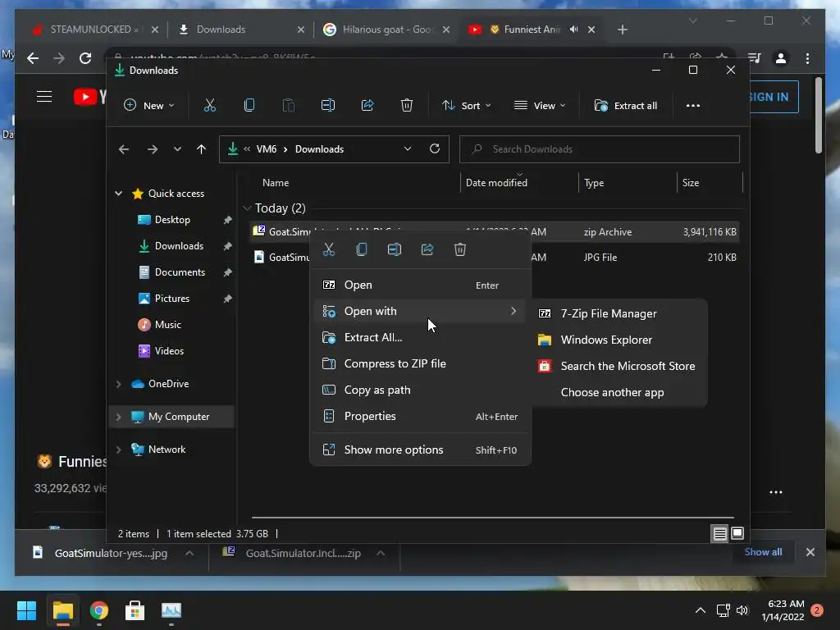Click the Copy icon in Explorer toolbar
The width and height of the screenshot is (840, 630).
[x=249, y=106]
